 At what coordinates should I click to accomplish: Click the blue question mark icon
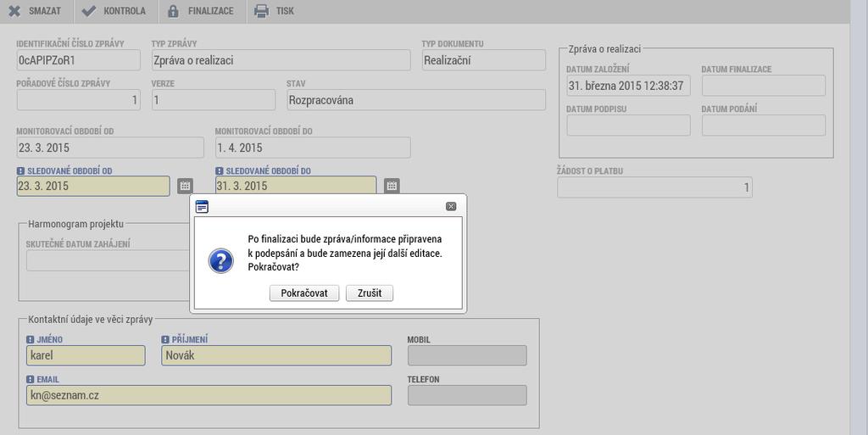click(x=221, y=260)
